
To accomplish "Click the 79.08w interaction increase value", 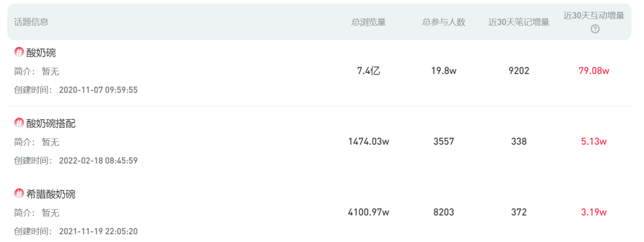I will coord(594,71).
